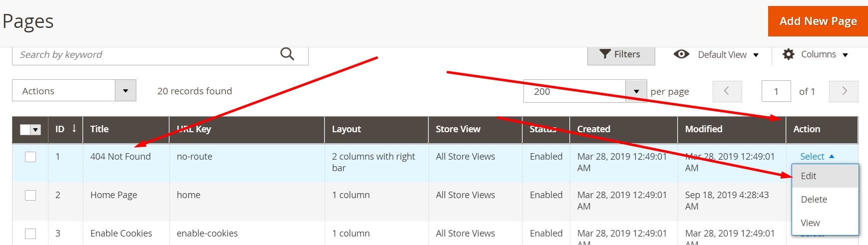Click the eye icon for Default View
The width and height of the screenshot is (868, 245).
681,54
